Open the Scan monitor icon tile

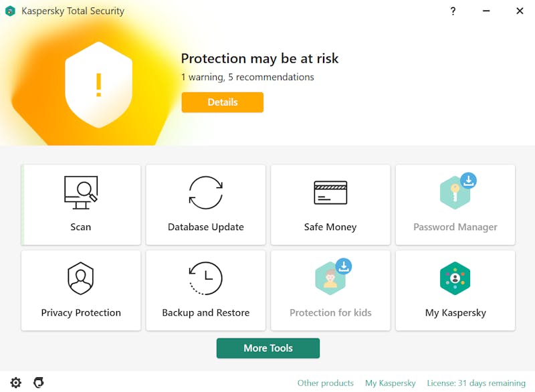tap(81, 193)
